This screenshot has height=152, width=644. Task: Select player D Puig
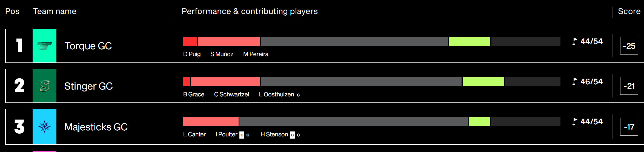click(192, 54)
